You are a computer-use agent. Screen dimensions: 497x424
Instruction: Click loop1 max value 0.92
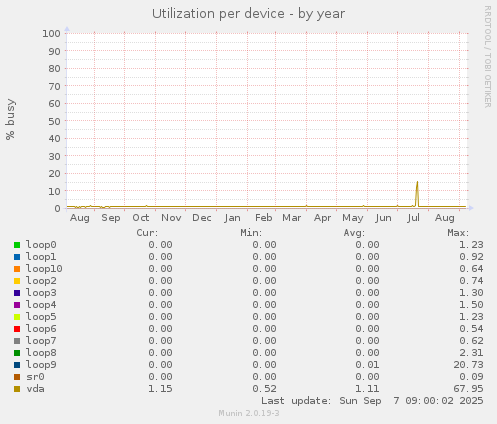(471, 257)
